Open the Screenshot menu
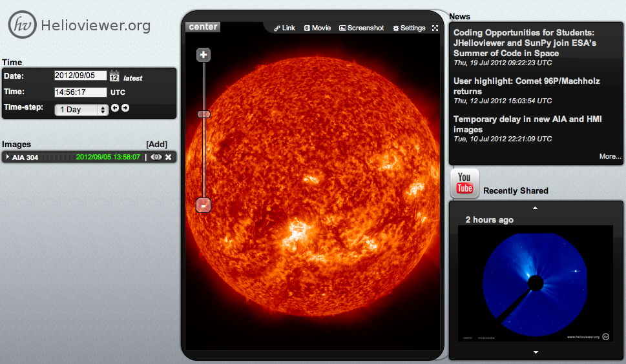626x364 pixels. 361,28
